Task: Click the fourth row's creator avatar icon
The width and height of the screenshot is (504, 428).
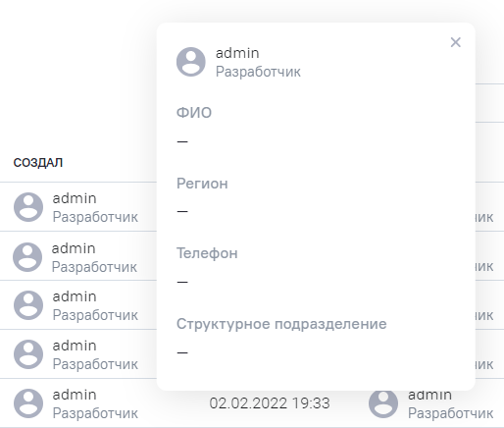Action: click(28, 354)
